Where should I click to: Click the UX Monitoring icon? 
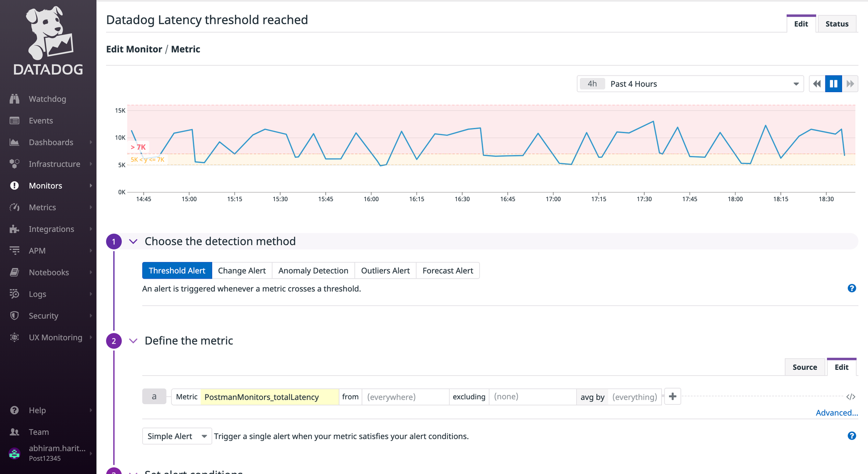(14, 338)
